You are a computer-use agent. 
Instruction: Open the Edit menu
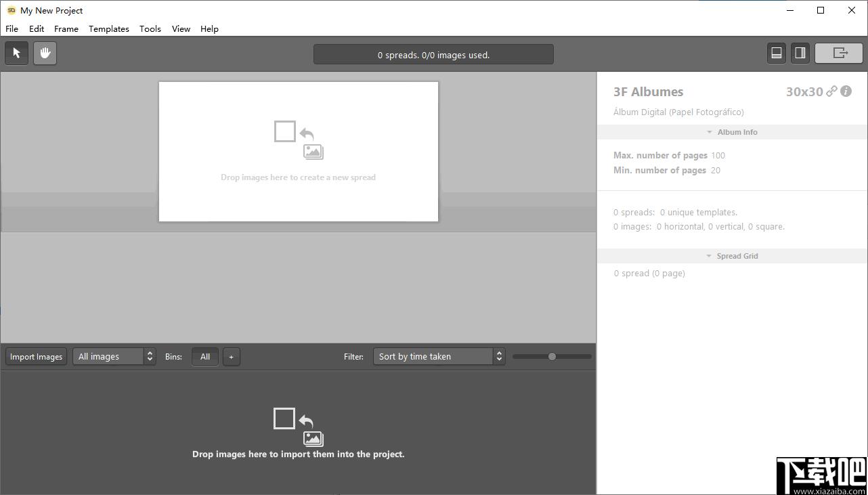37,28
